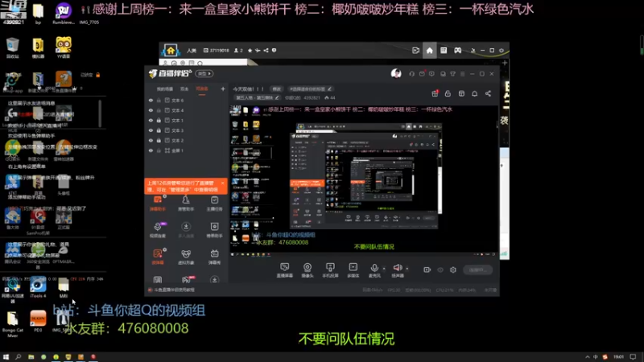
Task: Select the active orange scene tab
Action: click(x=202, y=88)
